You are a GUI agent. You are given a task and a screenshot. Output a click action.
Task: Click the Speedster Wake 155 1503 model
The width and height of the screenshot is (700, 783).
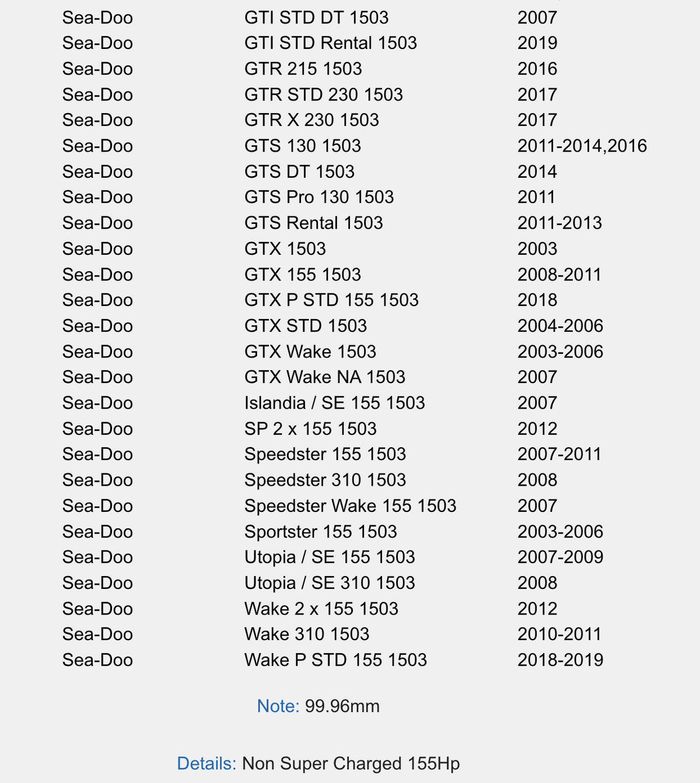pyautogui.click(x=350, y=505)
